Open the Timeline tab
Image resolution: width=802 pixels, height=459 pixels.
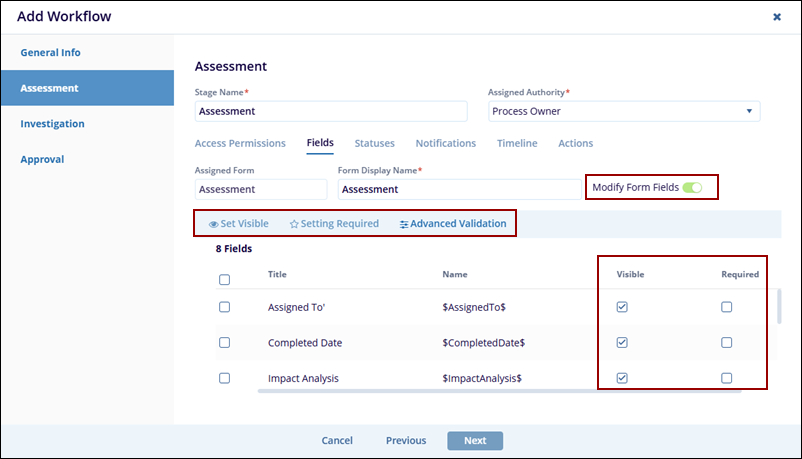coord(517,143)
